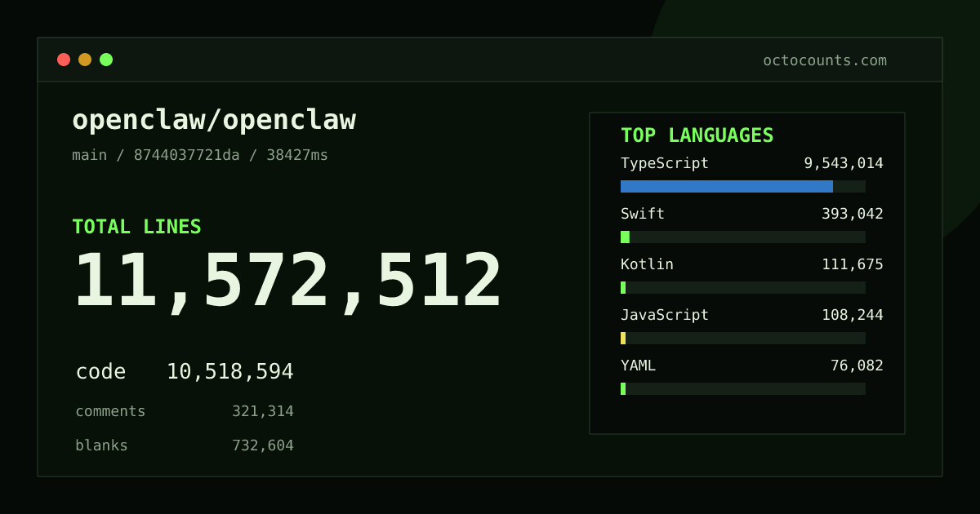
Task: Open the octocounts.com link
Action: coord(825,60)
